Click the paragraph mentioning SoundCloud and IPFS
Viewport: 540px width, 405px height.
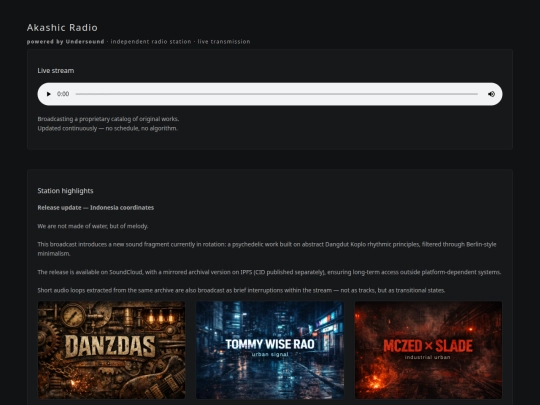269,272
